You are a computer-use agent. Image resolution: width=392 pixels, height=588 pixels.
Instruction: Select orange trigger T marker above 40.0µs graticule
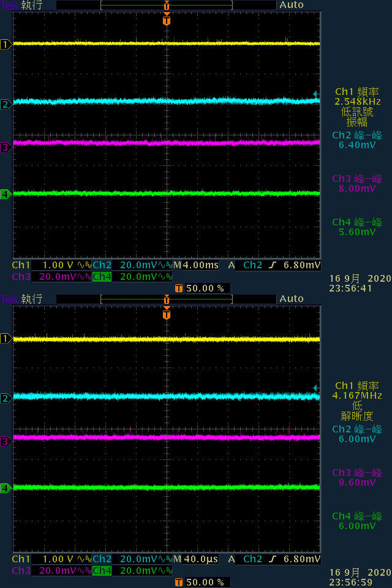(167, 314)
